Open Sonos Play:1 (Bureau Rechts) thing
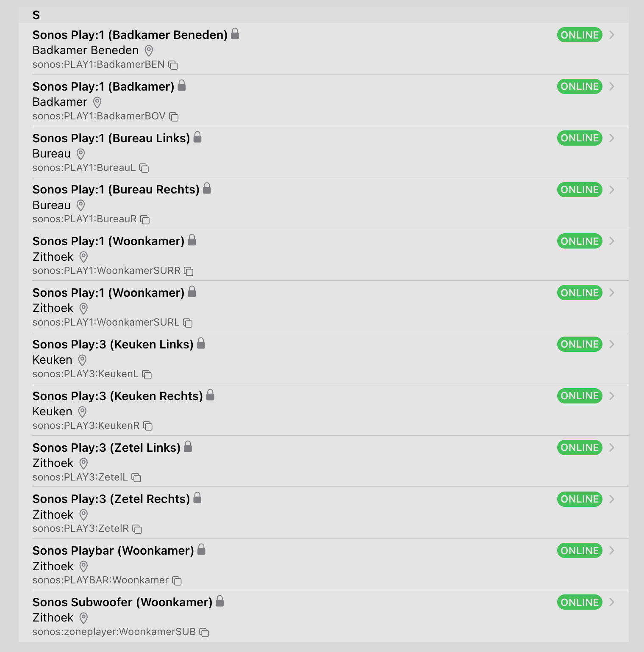The image size is (644, 652). pos(116,190)
